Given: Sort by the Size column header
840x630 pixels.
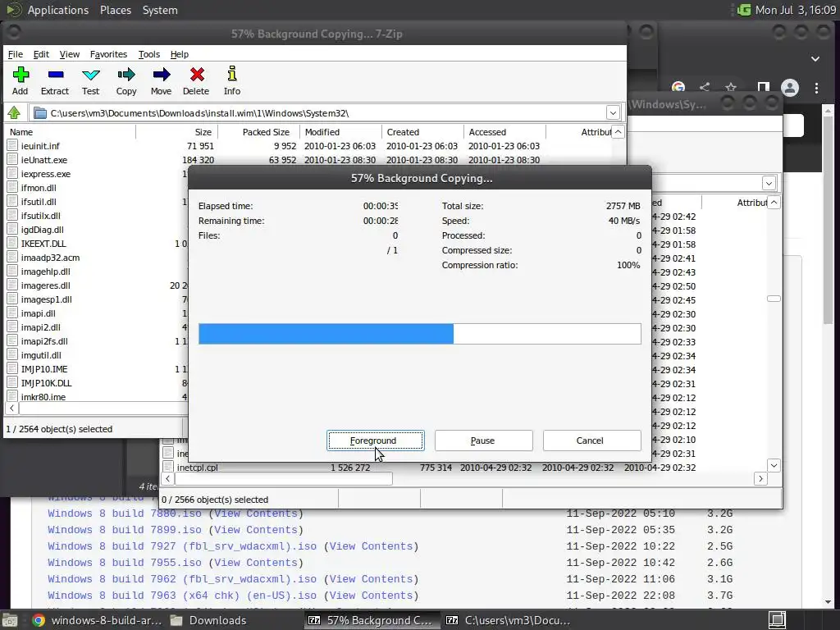Looking at the screenshot, I should 177,132.
